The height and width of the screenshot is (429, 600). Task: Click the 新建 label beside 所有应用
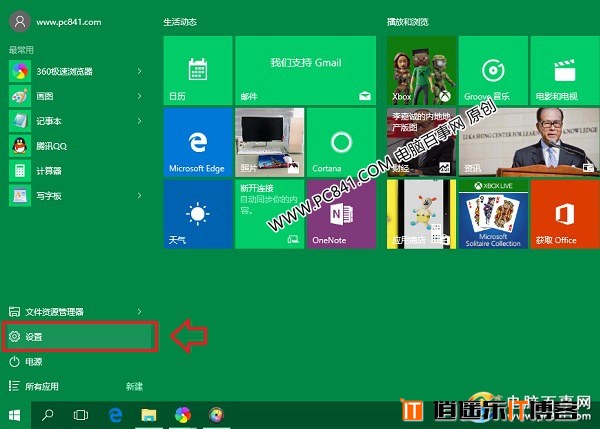(x=134, y=387)
